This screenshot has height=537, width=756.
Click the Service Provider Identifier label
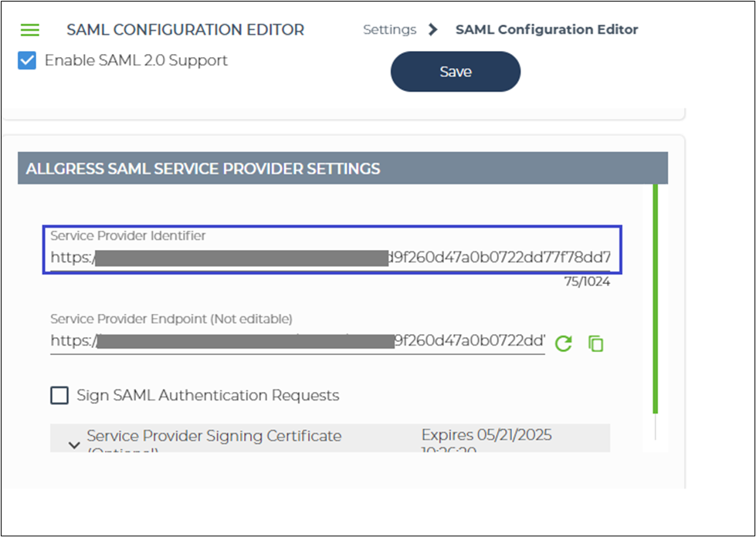pos(128,236)
